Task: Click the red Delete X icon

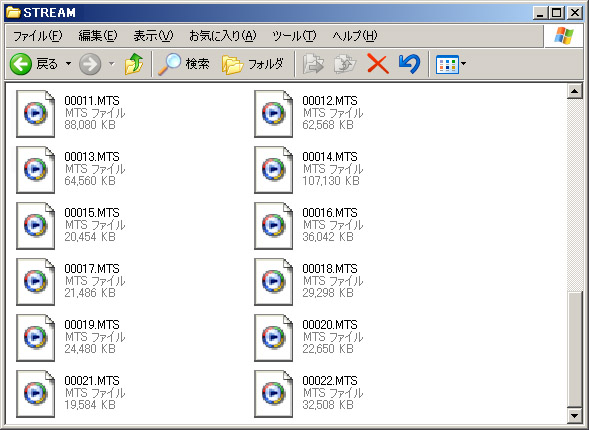Action: pos(378,64)
